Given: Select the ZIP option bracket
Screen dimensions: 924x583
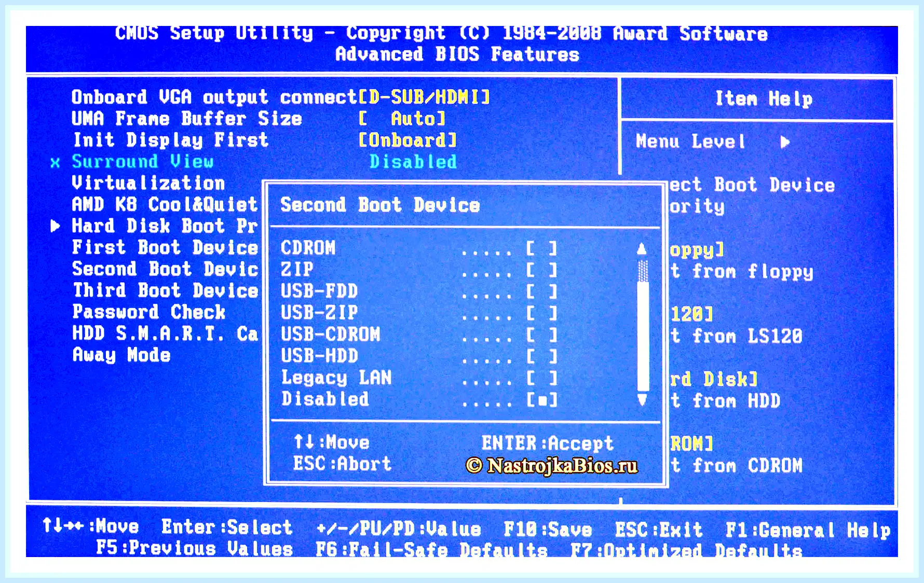Looking at the screenshot, I should [x=541, y=270].
